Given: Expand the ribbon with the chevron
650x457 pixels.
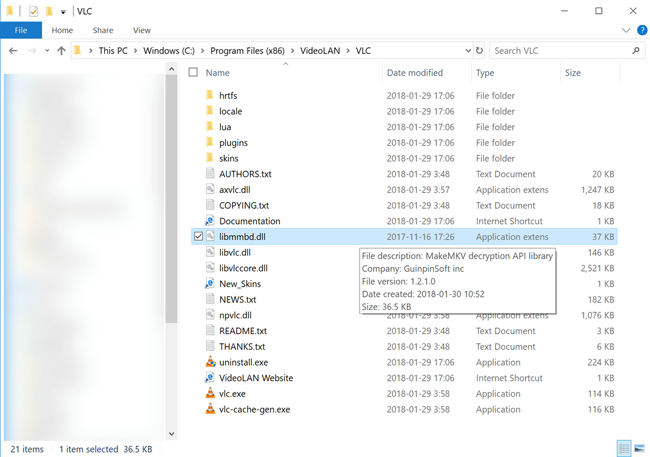Looking at the screenshot, I should click(628, 31).
